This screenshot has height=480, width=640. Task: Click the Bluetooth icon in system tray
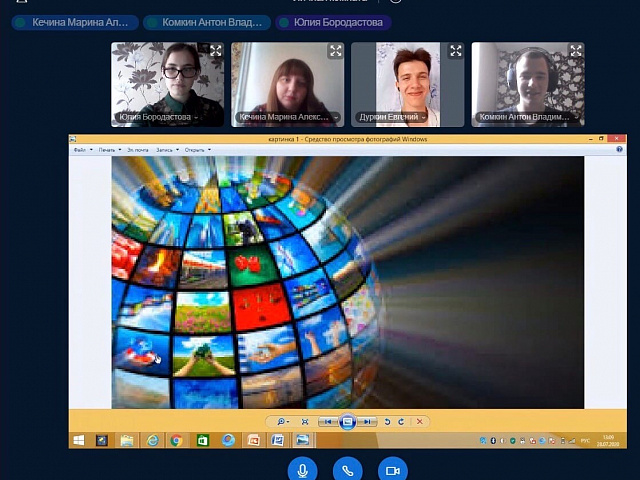[x=493, y=441]
